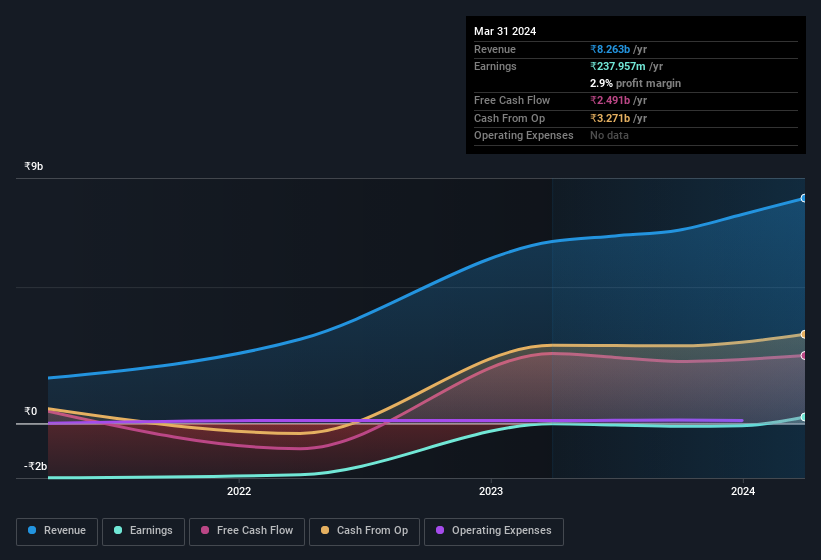Viewport: 821px width, 560px height.
Task: Toggle the Cash From Op legend button
Action: coord(364,531)
